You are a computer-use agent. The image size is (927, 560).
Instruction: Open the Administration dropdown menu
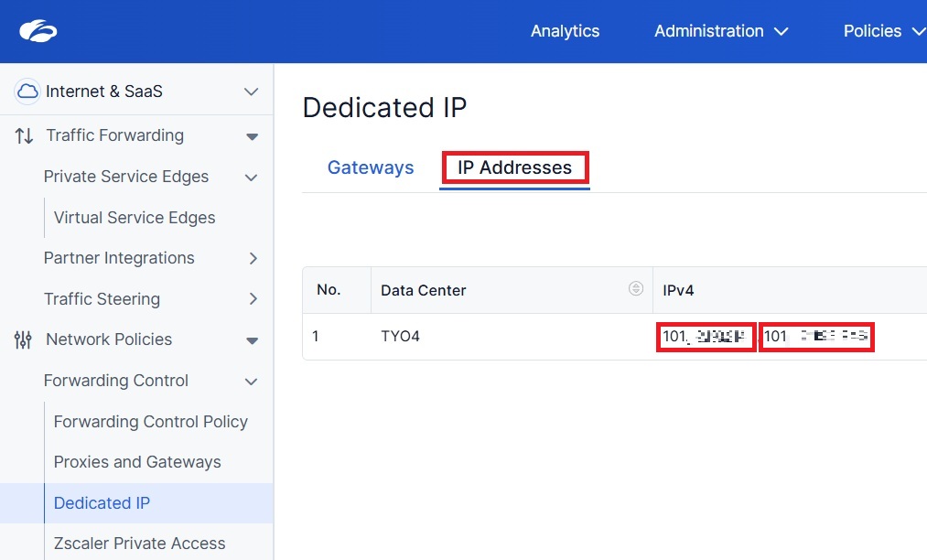click(721, 31)
